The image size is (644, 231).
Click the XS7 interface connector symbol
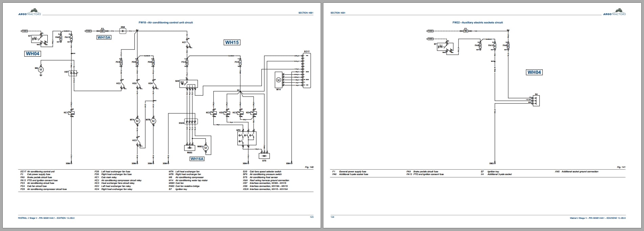tap(72, 73)
